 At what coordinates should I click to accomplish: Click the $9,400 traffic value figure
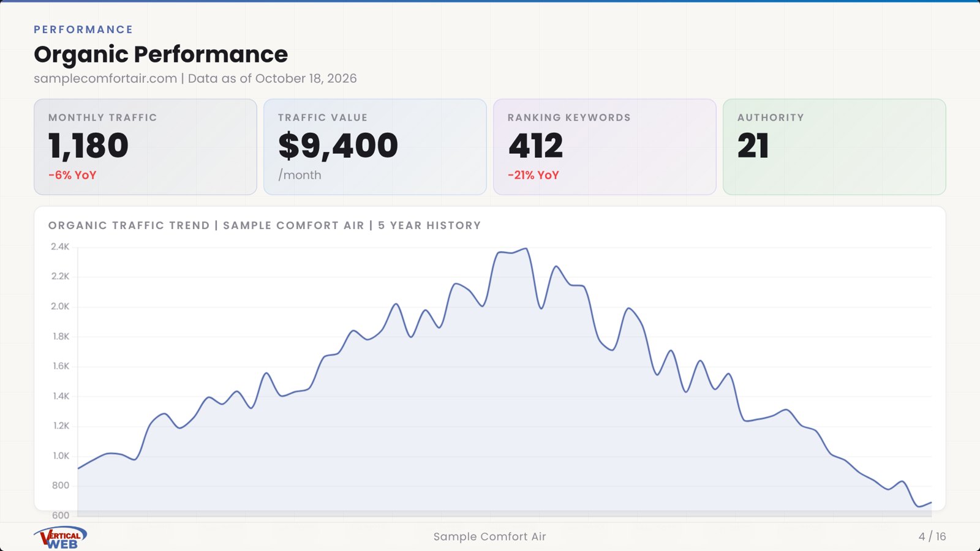click(x=337, y=146)
